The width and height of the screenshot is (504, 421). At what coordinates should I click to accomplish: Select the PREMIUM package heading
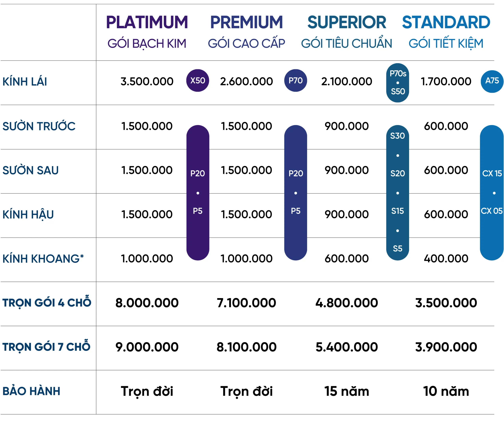click(x=246, y=22)
